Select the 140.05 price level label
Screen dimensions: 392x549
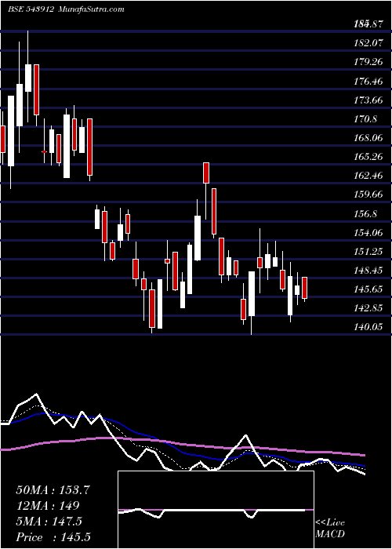point(368,327)
